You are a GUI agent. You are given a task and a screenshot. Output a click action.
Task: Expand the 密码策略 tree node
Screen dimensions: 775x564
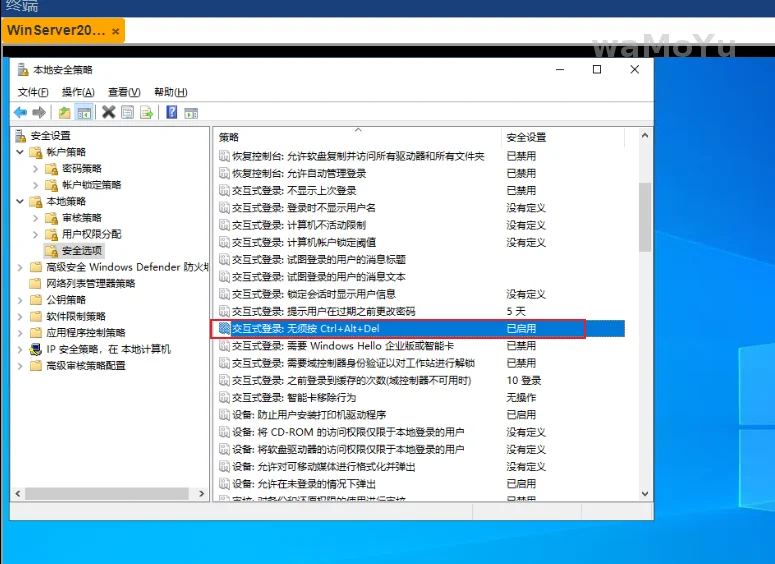tap(36, 169)
